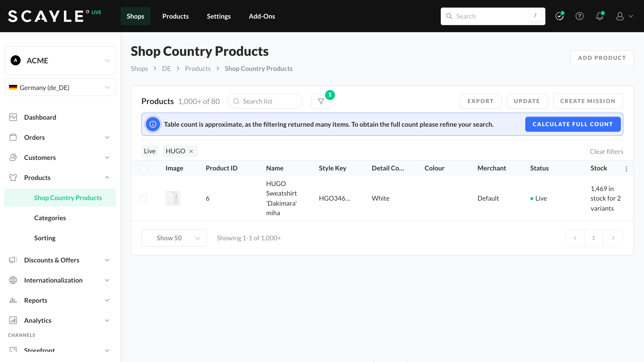Click the info icon in banner

pyautogui.click(x=153, y=124)
